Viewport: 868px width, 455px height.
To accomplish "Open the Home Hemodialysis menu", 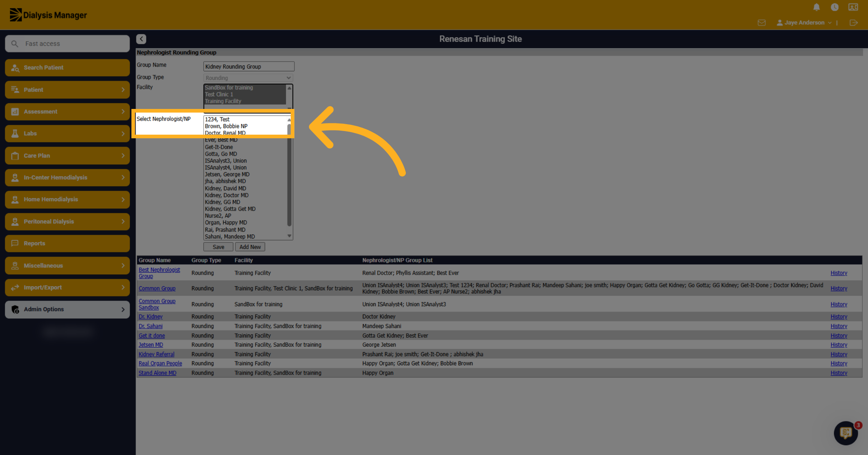I will point(67,199).
